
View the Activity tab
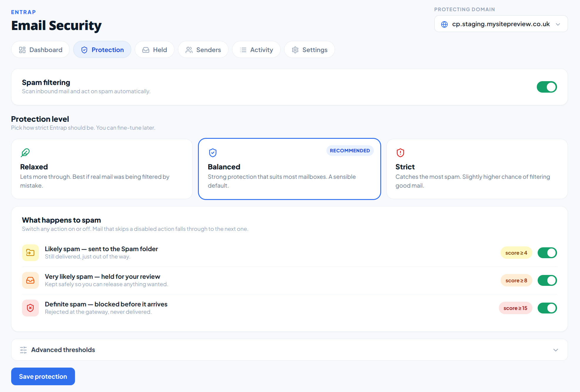pos(256,50)
